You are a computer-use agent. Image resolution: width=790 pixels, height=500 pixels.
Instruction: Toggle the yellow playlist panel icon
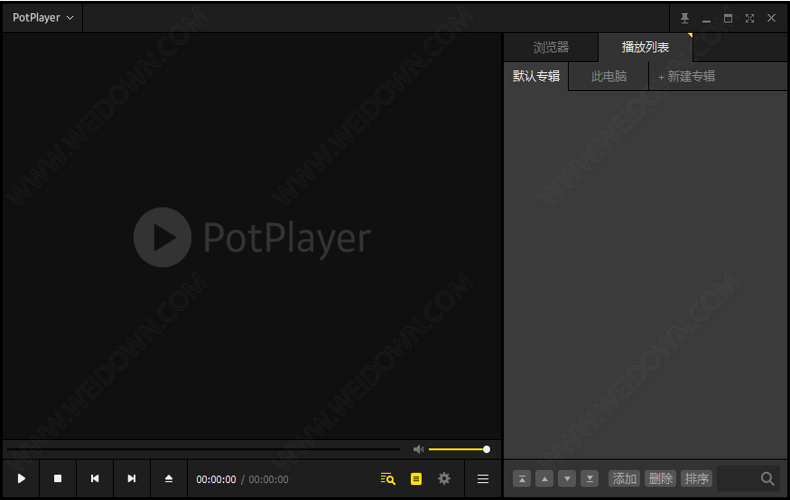(416, 479)
